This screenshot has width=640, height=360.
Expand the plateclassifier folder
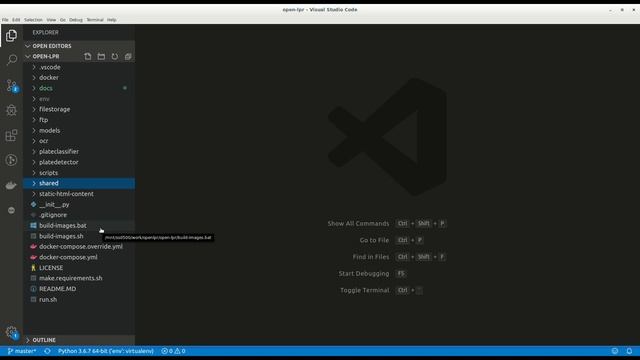pyautogui.click(x=79, y=151)
